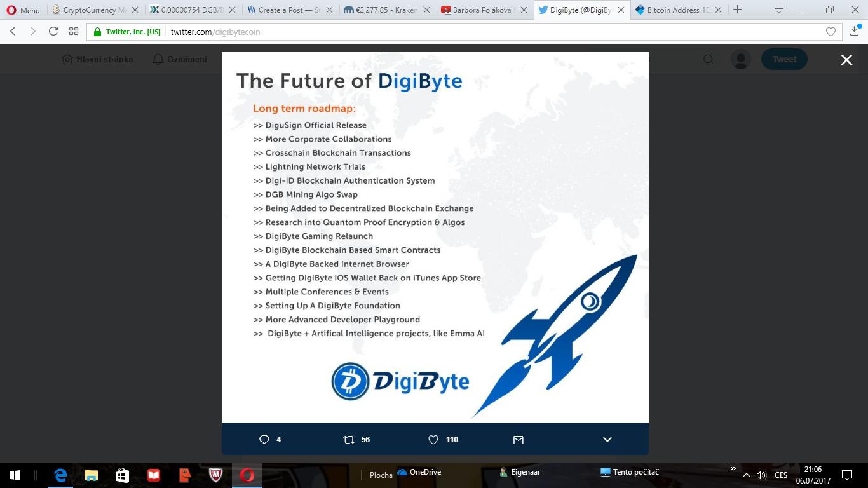Image resolution: width=868 pixels, height=488 pixels.
Task: Open the Eigenaar user folder shortcut
Action: coord(519,472)
